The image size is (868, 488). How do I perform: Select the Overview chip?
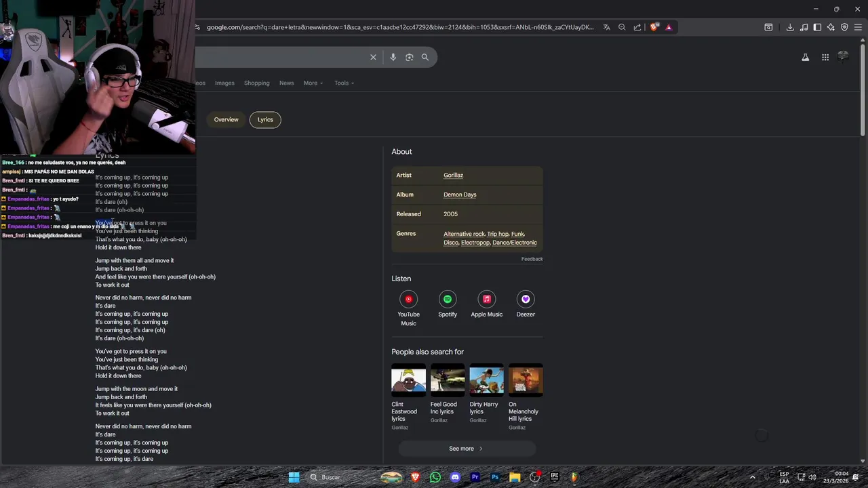point(226,120)
